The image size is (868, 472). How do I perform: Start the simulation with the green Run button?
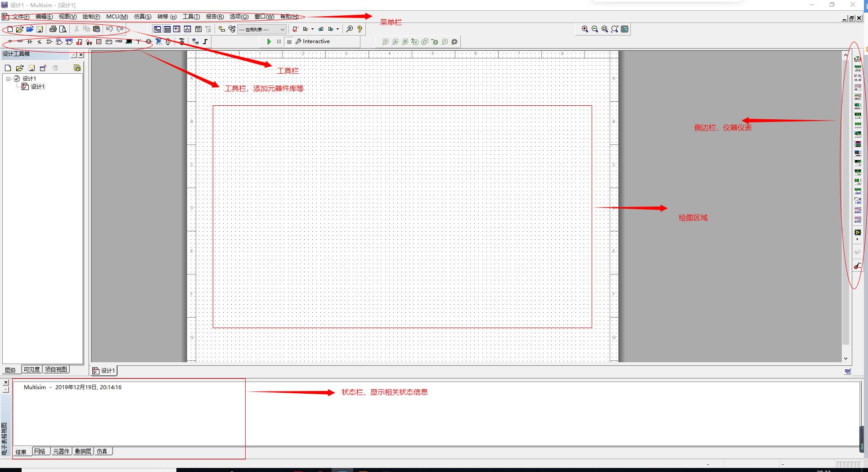click(270, 41)
